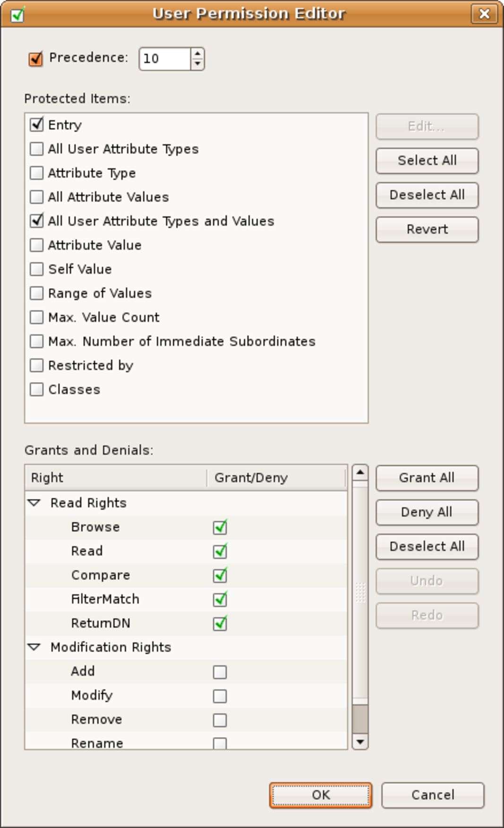504x828 pixels.
Task: Enable the Add modification right checkbox
Action: point(220,672)
